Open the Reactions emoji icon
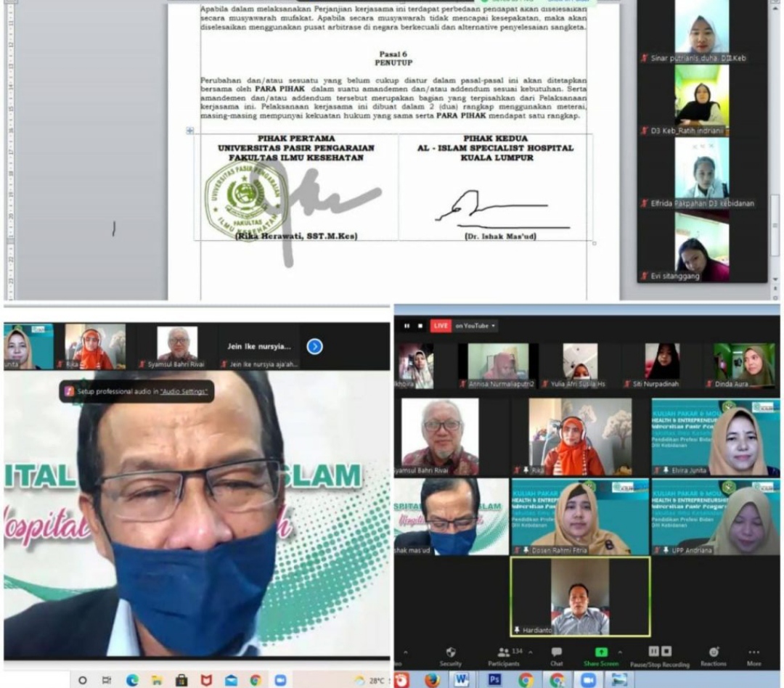 [x=714, y=652]
